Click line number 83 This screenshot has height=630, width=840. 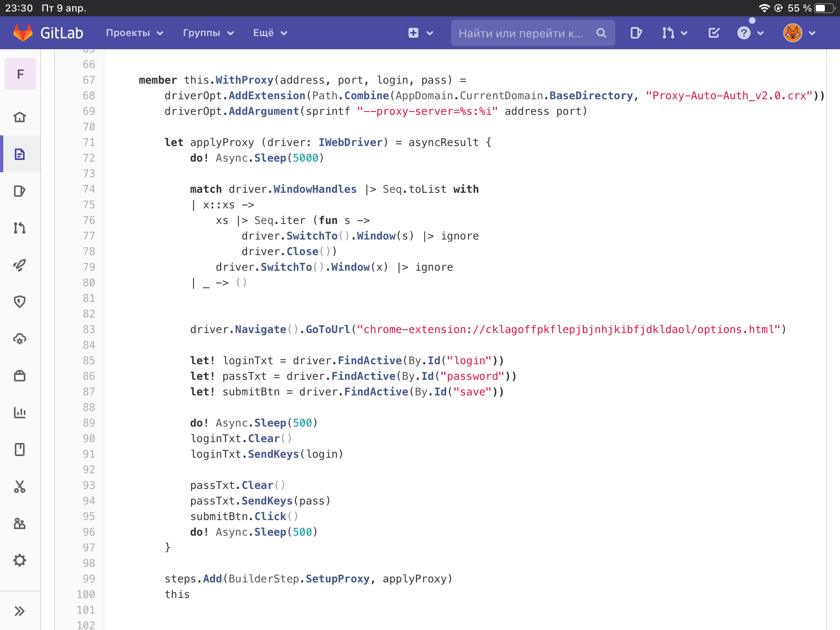(x=89, y=329)
